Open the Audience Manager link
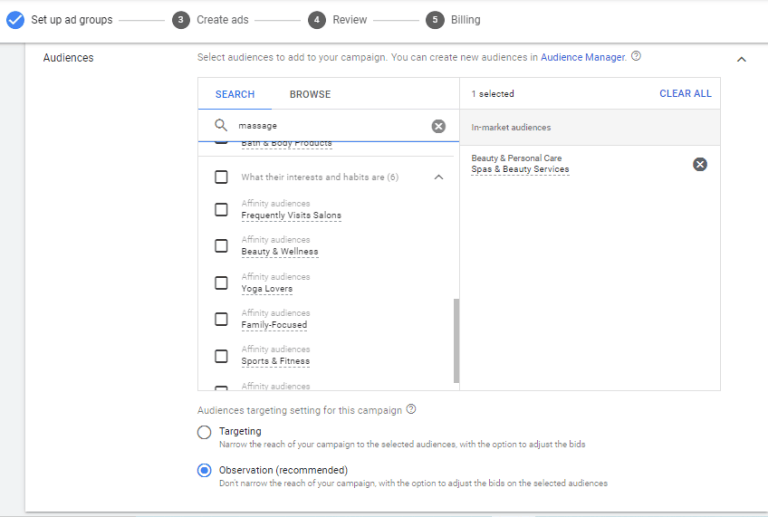The height and width of the screenshot is (517, 768). [583, 57]
